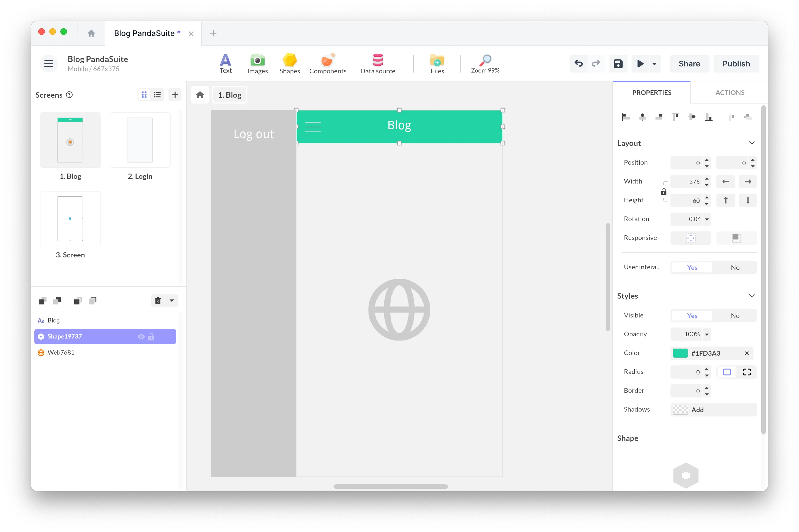Click the Share button
799x532 pixels.
point(689,63)
